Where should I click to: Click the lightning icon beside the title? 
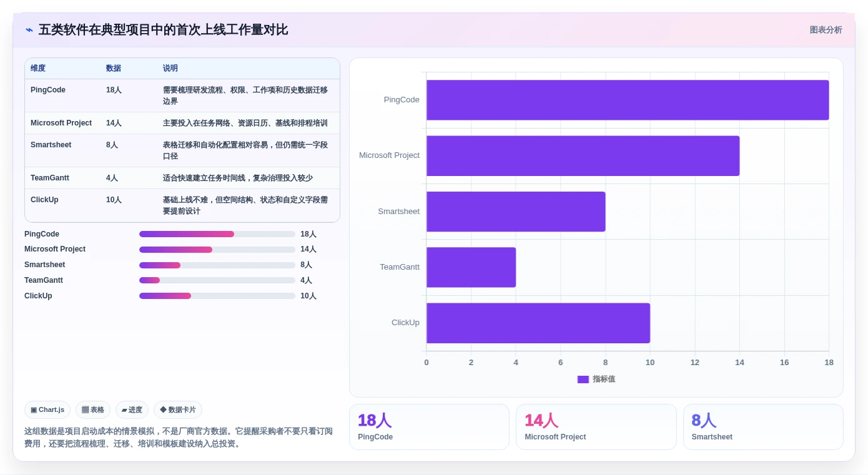(x=29, y=30)
